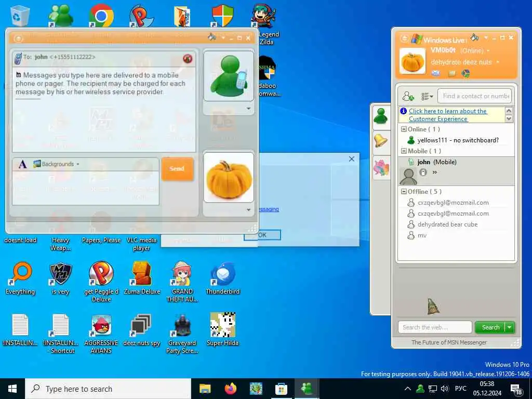
Task: Expand the arrow under john's display picture
Action: (248, 109)
